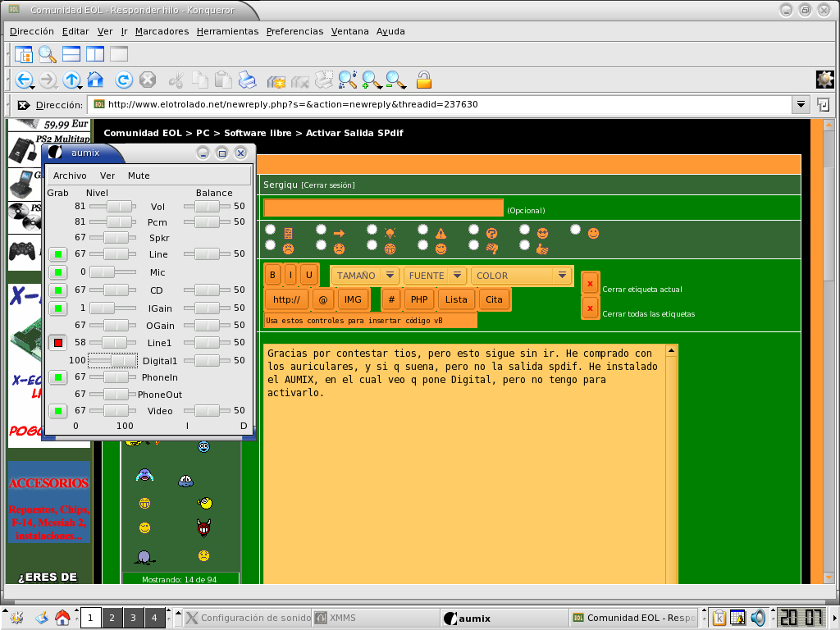The height and width of the screenshot is (630, 840).
Task: Open the COLOR dropdown list
Action: (522, 276)
